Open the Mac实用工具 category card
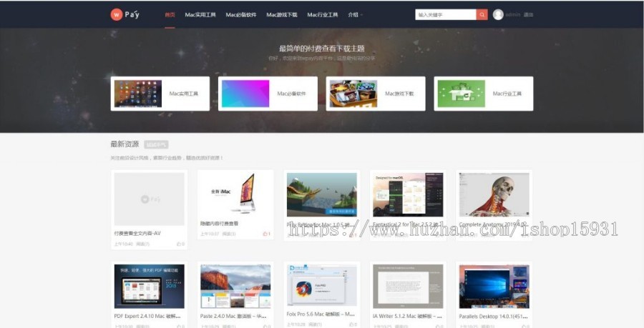Viewport: 644px width, 328px height. (160, 94)
